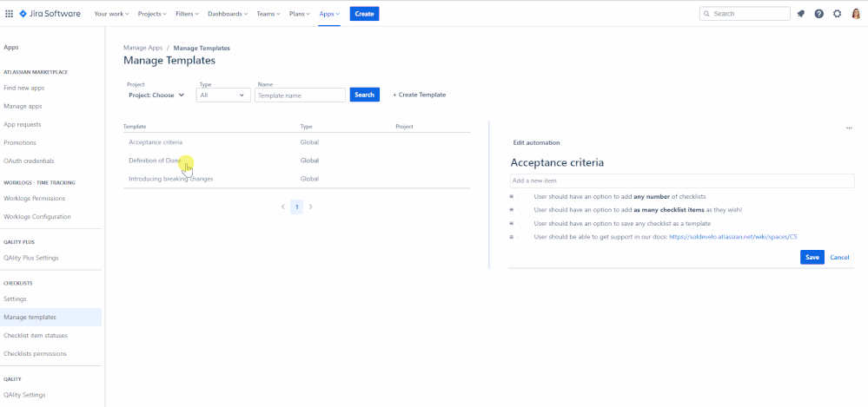Click the 'Type' column header
868x407 pixels.
tap(306, 127)
